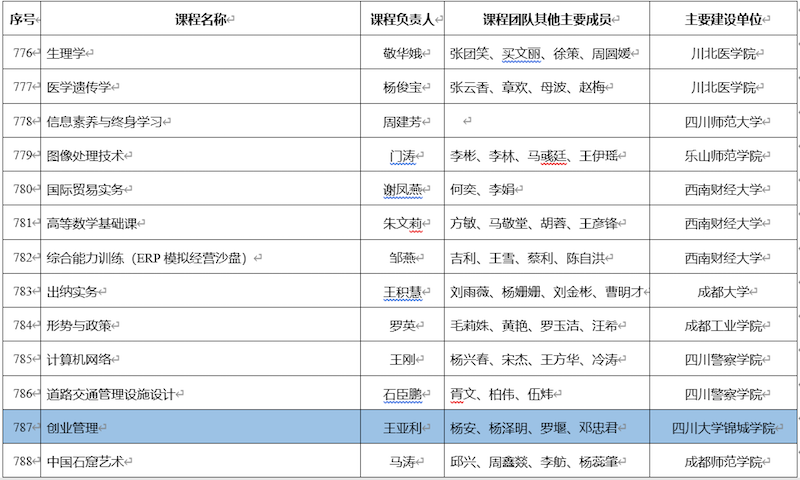Image resolution: width=800 pixels, height=480 pixels.
Task: Click the course name 道路交通管理设施设计
Action: coord(111,394)
